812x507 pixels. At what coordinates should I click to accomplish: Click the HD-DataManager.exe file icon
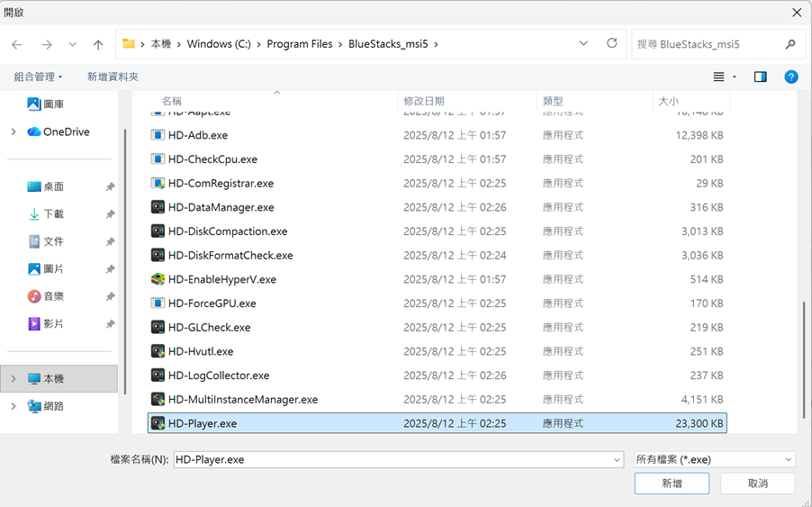(x=158, y=207)
